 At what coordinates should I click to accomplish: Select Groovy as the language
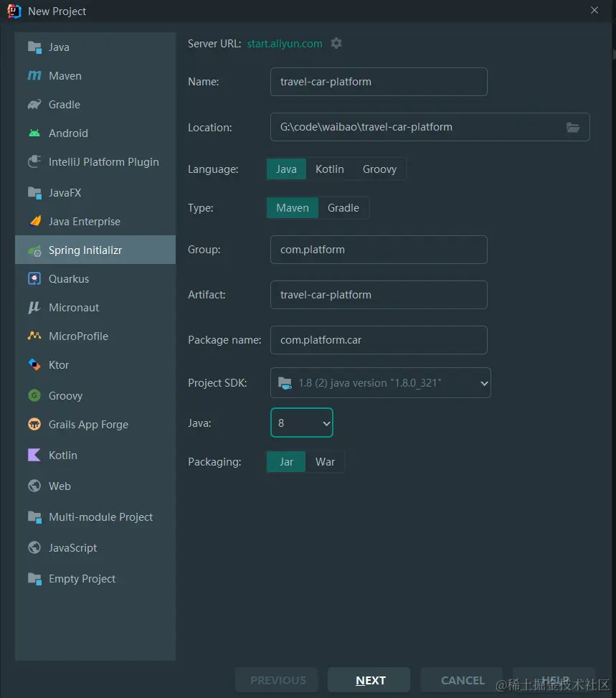tap(379, 169)
